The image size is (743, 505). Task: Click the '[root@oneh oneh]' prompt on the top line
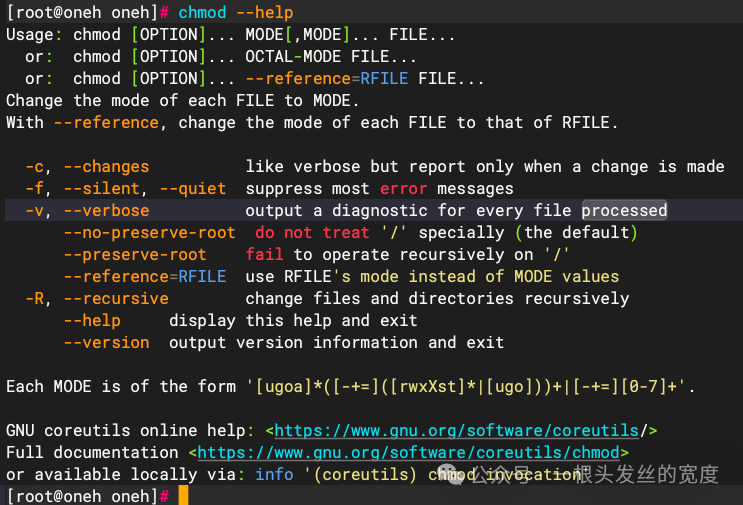pyautogui.click(x=82, y=12)
